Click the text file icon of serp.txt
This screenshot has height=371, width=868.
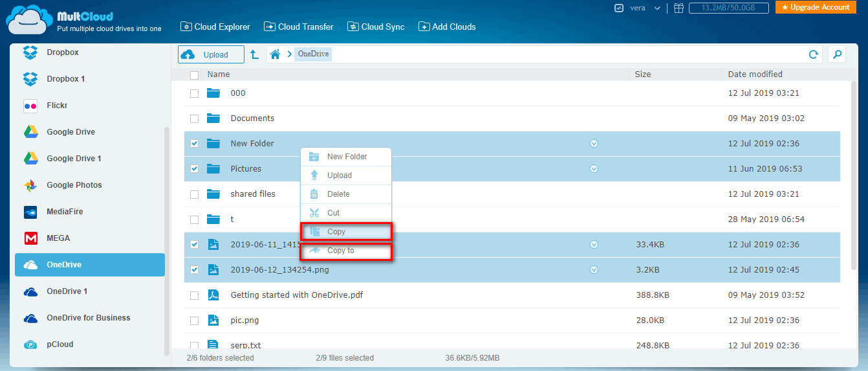pyautogui.click(x=213, y=344)
